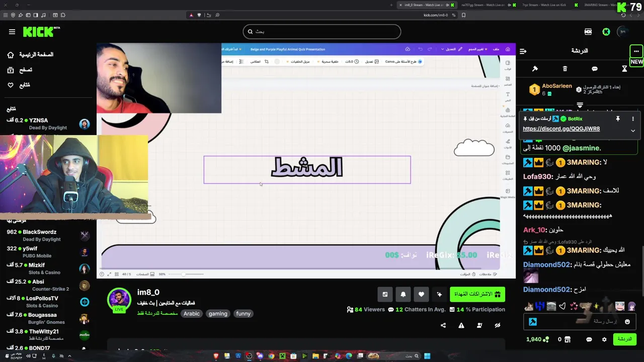The width and height of the screenshot is (644, 362).
Task: Click the 84 Viewers count
Action: [366, 309]
